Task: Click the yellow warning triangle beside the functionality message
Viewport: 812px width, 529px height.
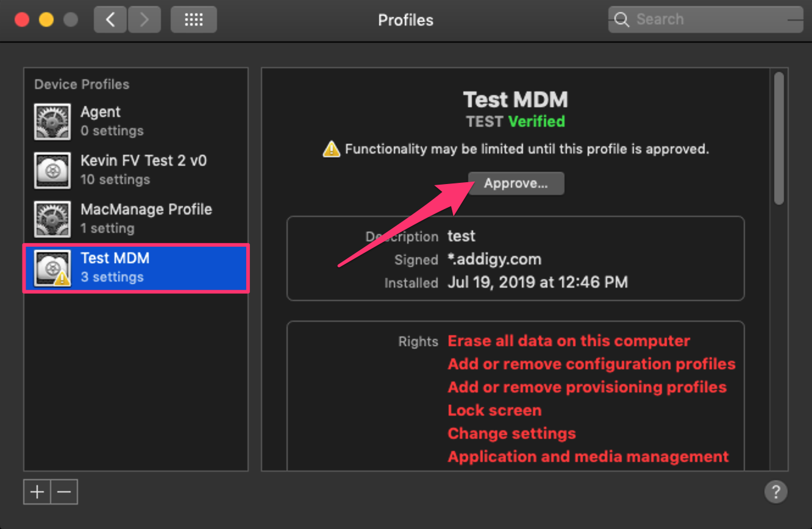Action: coord(331,149)
